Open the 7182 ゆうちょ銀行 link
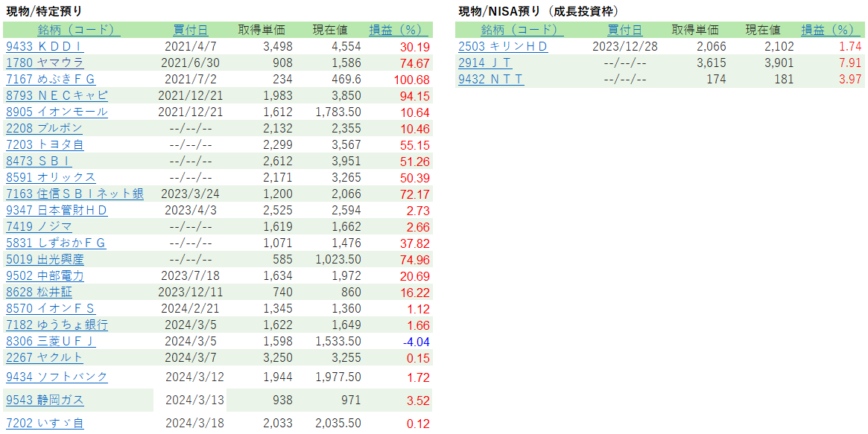Screen dimensions: 868x434 pyautogui.click(x=57, y=325)
